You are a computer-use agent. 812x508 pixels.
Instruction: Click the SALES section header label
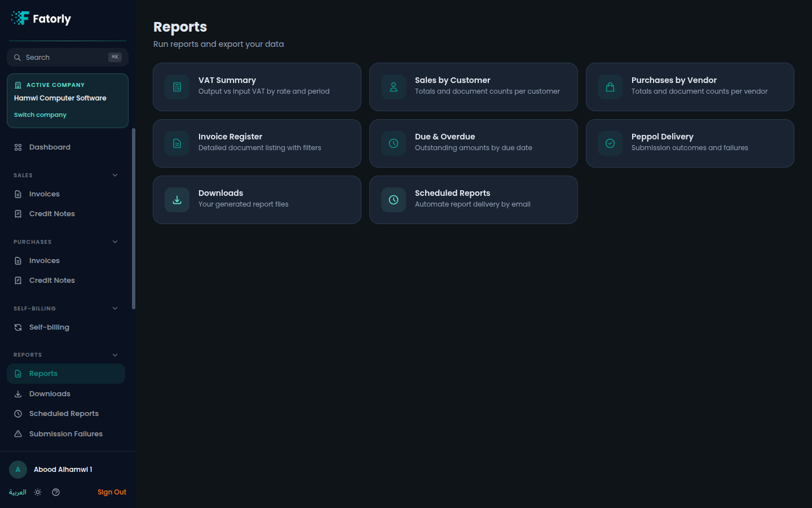23,176
